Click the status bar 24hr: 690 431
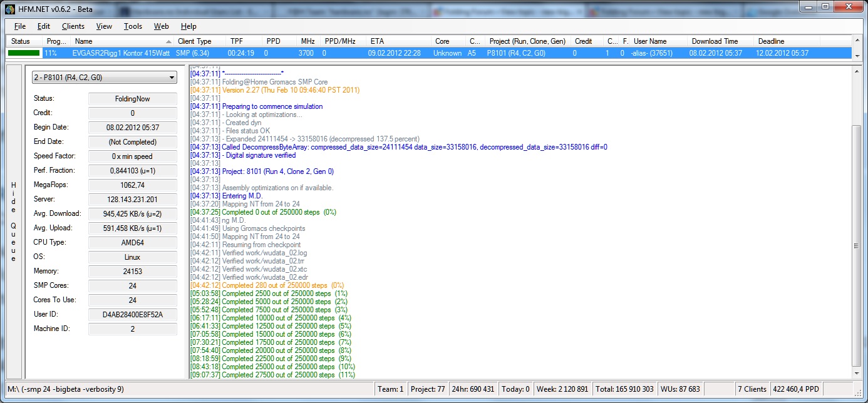 coord(473,389)
